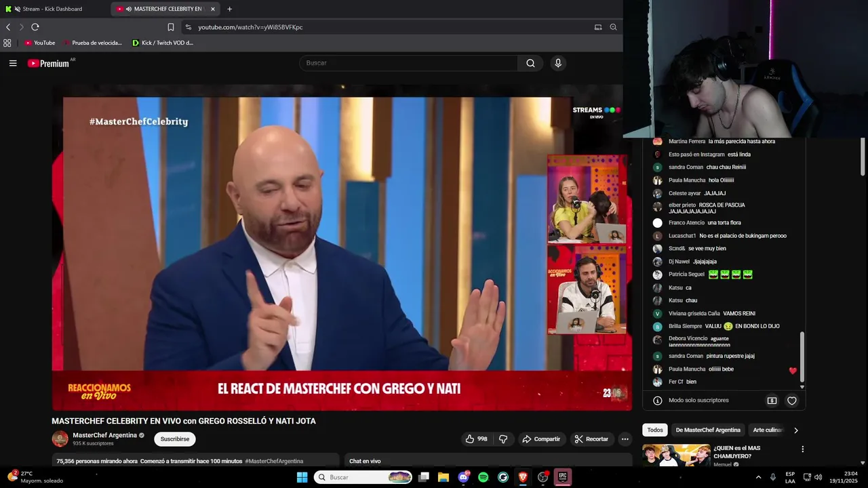
Task: Click the YouTube search magnifier button
Action: click(530, 63)
